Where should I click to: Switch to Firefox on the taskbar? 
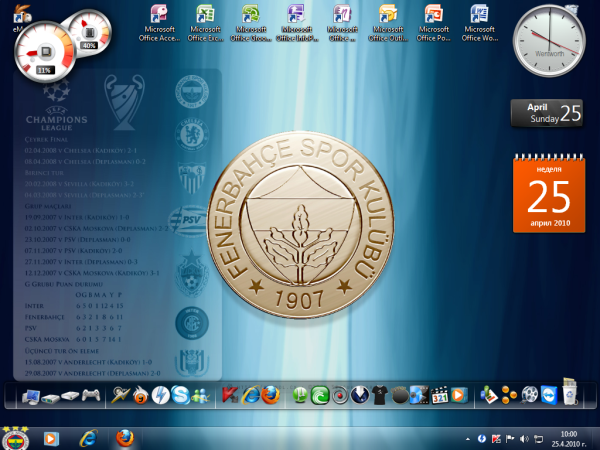[x=125, y=439]
